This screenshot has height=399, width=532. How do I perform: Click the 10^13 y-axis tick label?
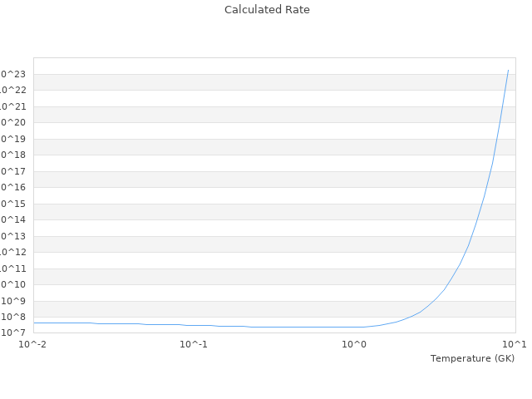[14, 236]
